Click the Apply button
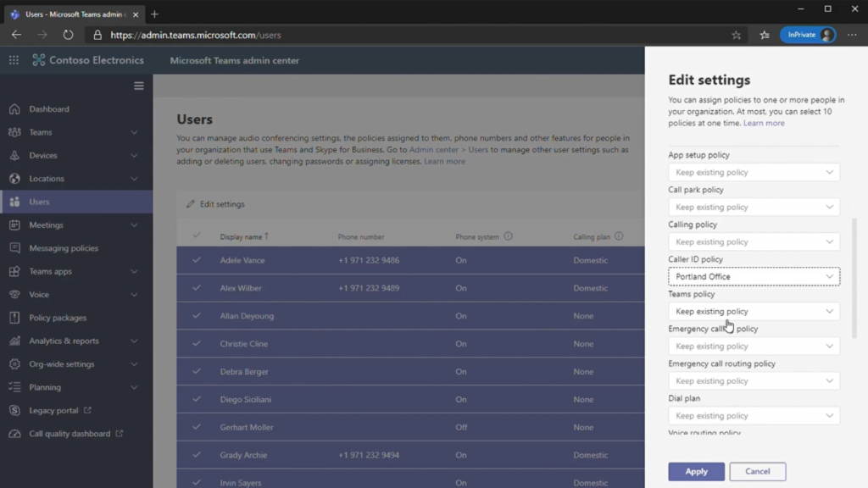868x488 pixels. [697, 471]
